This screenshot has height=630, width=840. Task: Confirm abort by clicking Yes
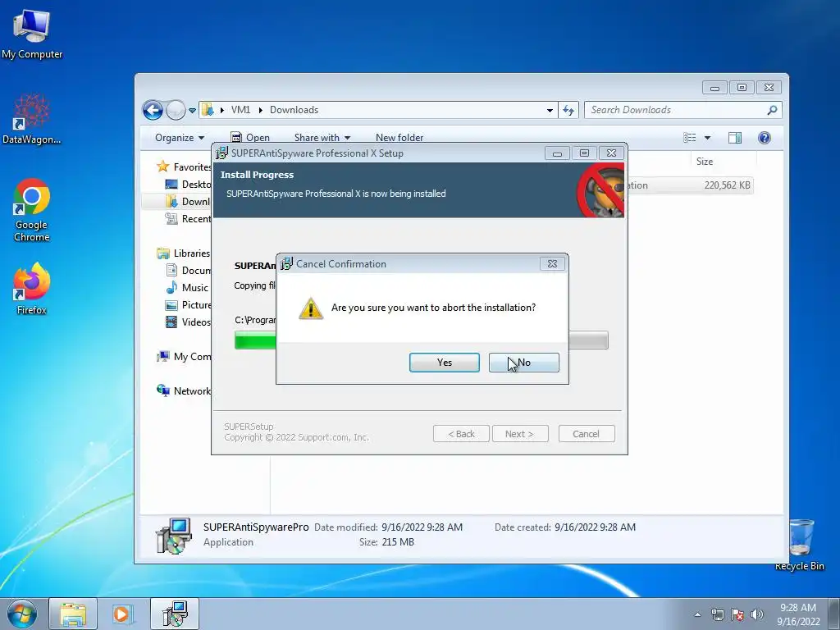coord(444,363)
